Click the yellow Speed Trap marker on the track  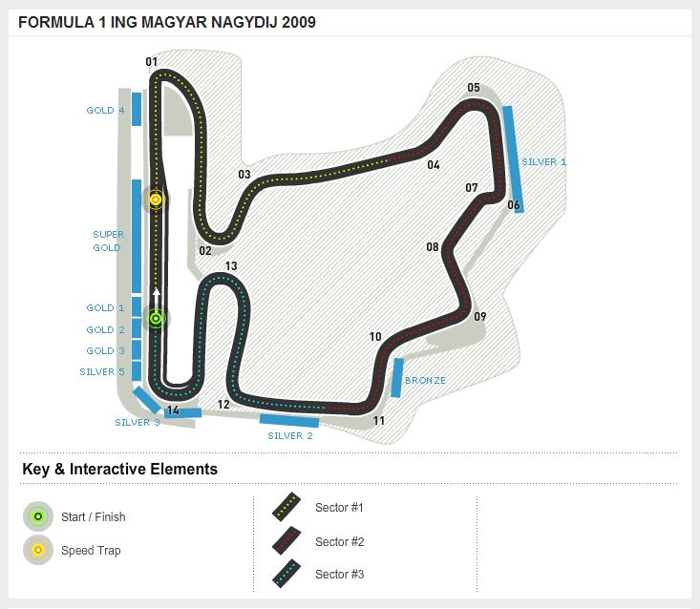coord(155,199)
